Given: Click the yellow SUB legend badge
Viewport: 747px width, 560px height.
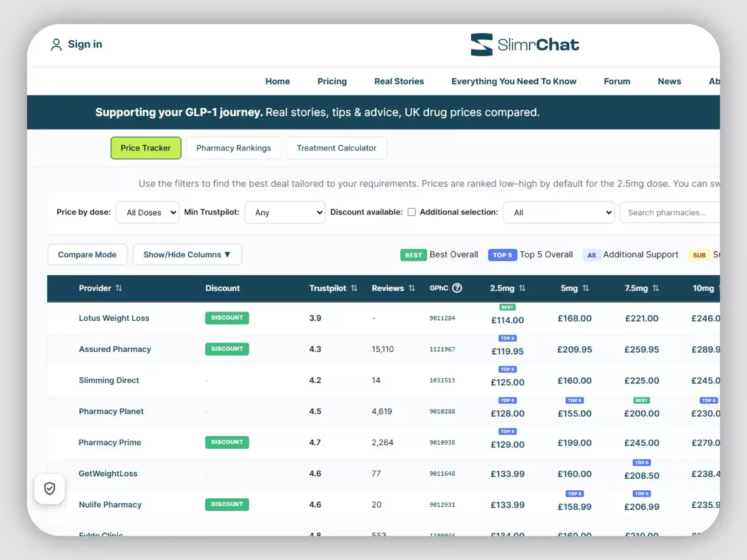Looking at the screenshot, I should (x=699, y=255).
